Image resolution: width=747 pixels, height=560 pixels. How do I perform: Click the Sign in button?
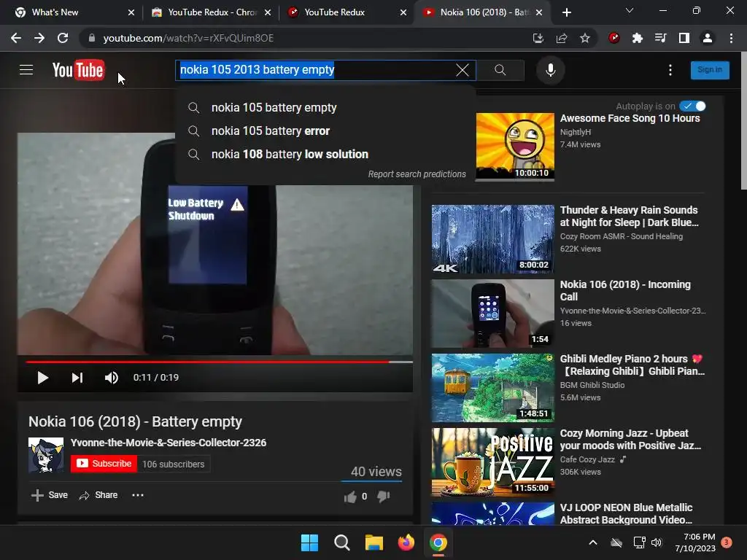(x=710, y=70)
